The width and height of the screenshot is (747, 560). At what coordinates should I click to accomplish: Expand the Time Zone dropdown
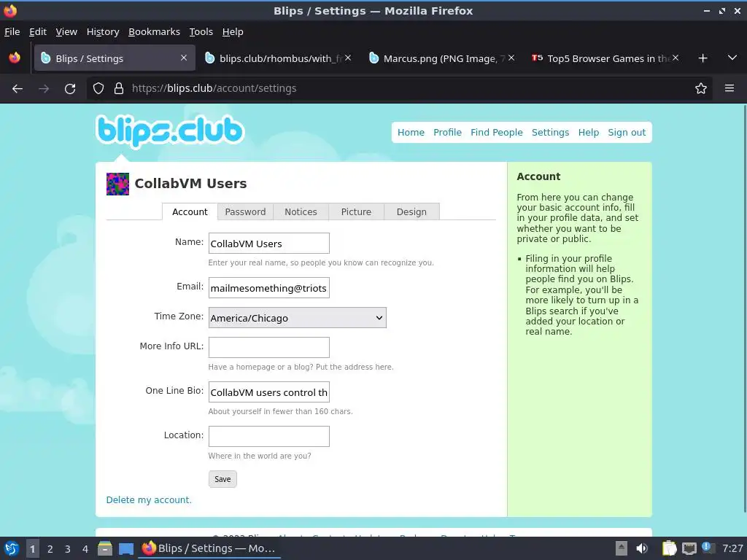click(298, 318)
